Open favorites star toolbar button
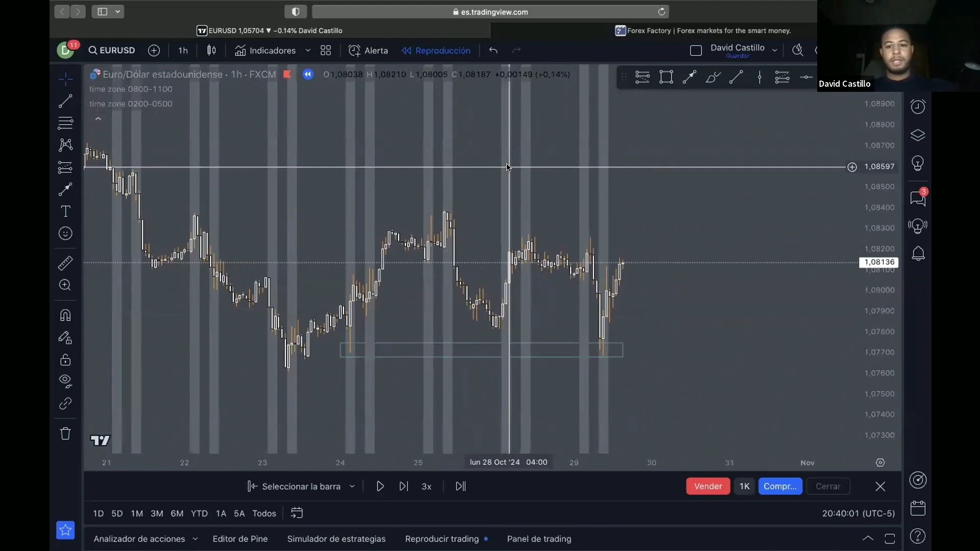This screenshot has height=551, width=980. [65, 530]
